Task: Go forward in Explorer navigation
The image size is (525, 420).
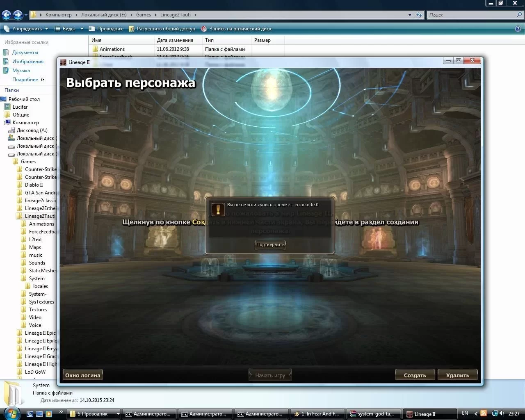Action: [x=18, y=15]
